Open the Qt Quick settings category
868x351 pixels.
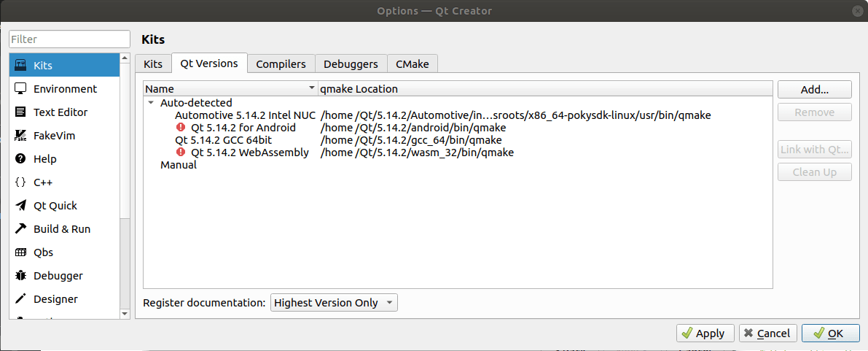click(x=55, y=206)
